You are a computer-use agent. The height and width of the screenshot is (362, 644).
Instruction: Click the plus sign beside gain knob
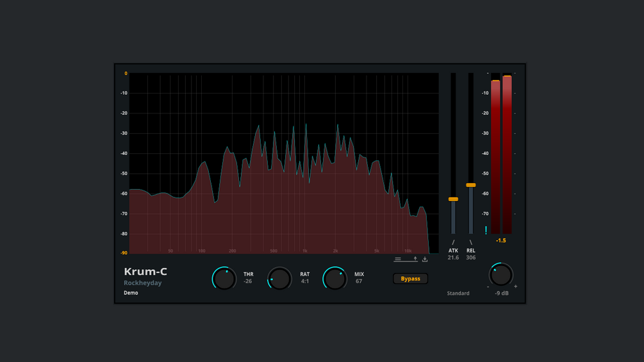[515, 286]
